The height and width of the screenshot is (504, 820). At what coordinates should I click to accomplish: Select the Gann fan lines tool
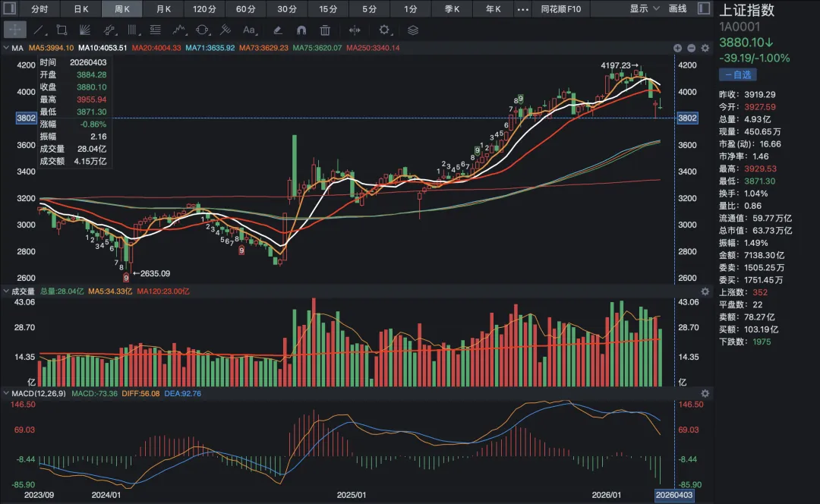pyautogui.click(x=85, y=30)
